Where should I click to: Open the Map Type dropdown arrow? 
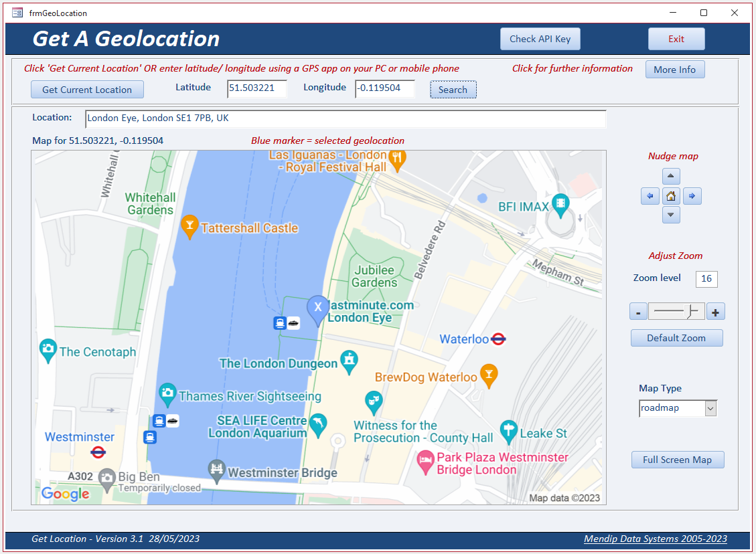710,409
